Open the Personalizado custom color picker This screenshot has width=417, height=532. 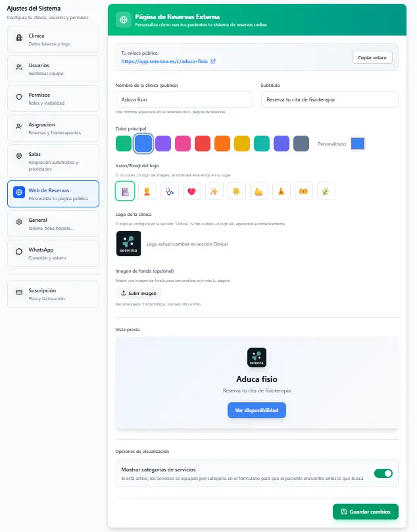(358, 144)
